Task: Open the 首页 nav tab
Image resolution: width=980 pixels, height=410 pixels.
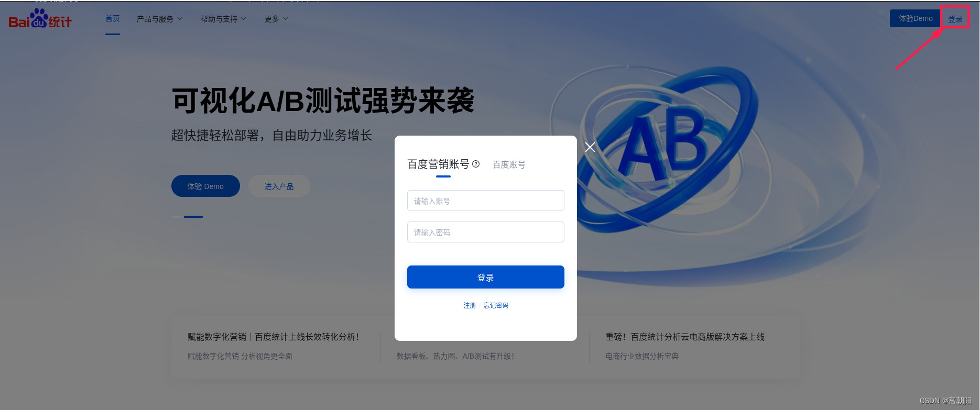Action: pyautogui.click(x=113, y=18)
